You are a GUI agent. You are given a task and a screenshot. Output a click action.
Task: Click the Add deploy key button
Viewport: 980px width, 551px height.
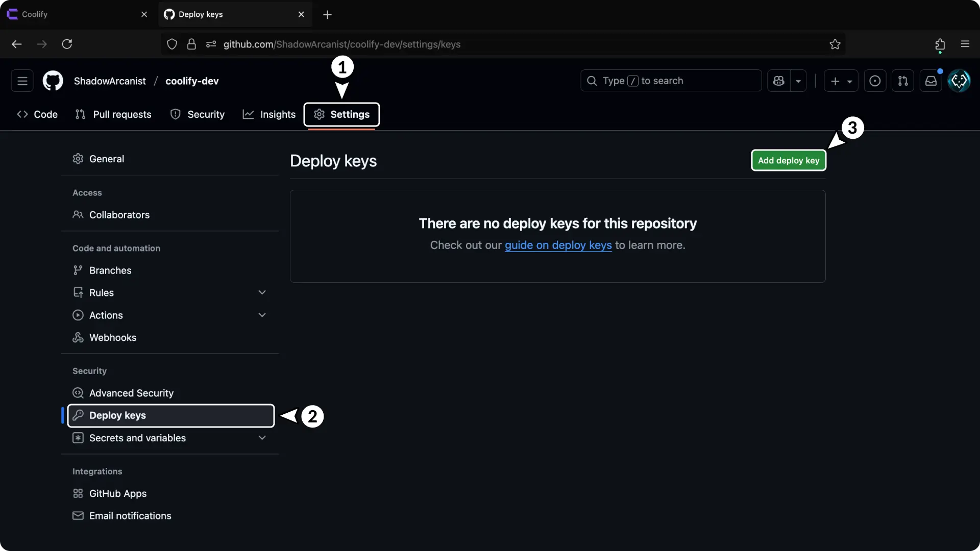coord(788,161)
